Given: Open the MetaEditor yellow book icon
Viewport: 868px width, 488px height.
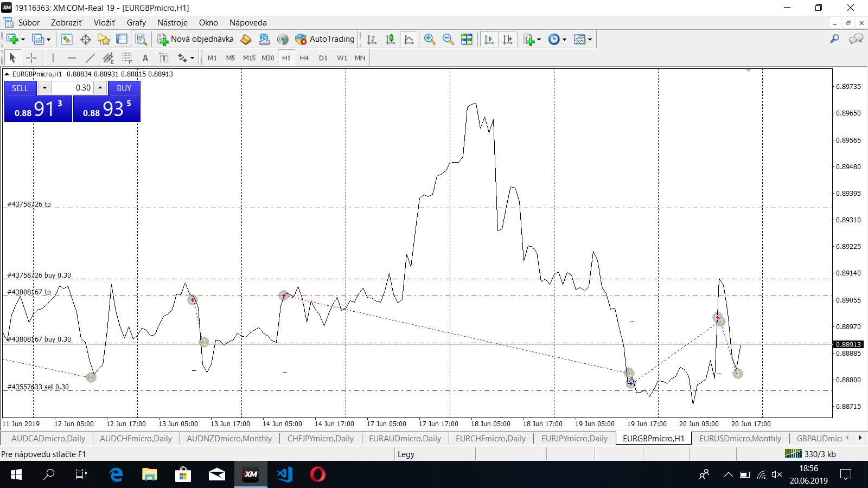Looking at the screenshot, I should 246,39.
